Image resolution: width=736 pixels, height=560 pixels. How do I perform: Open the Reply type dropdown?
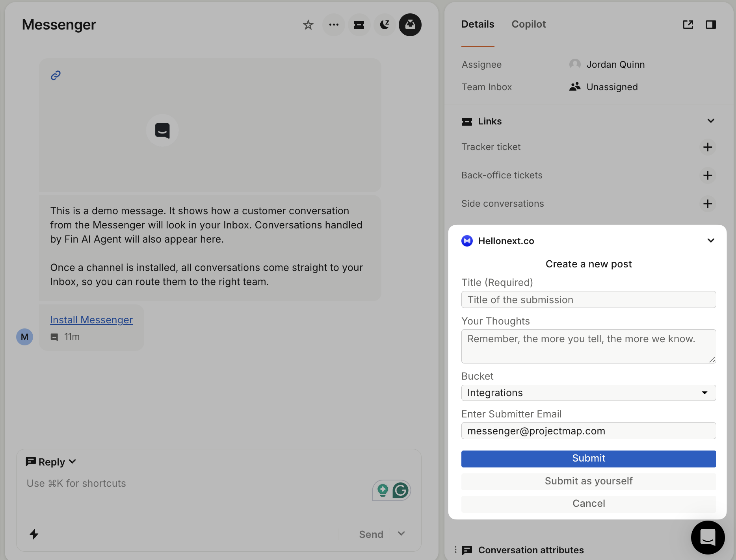(51, 462)
